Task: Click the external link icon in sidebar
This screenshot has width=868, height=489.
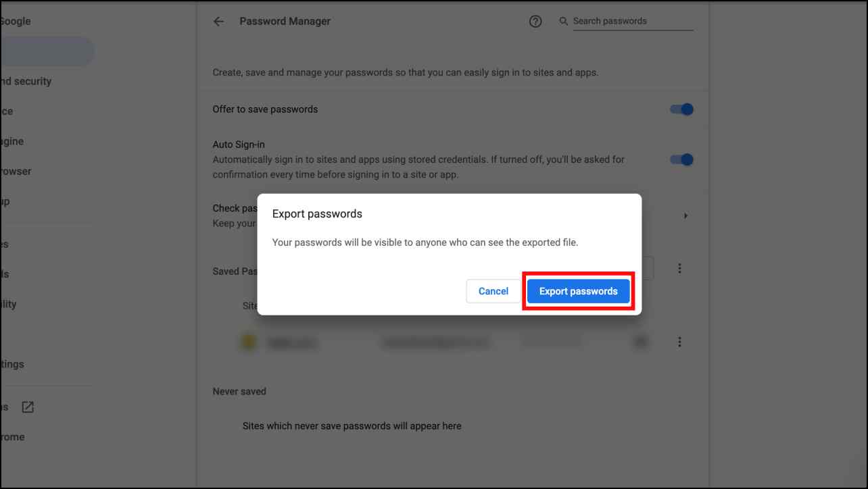Action: 28,407
